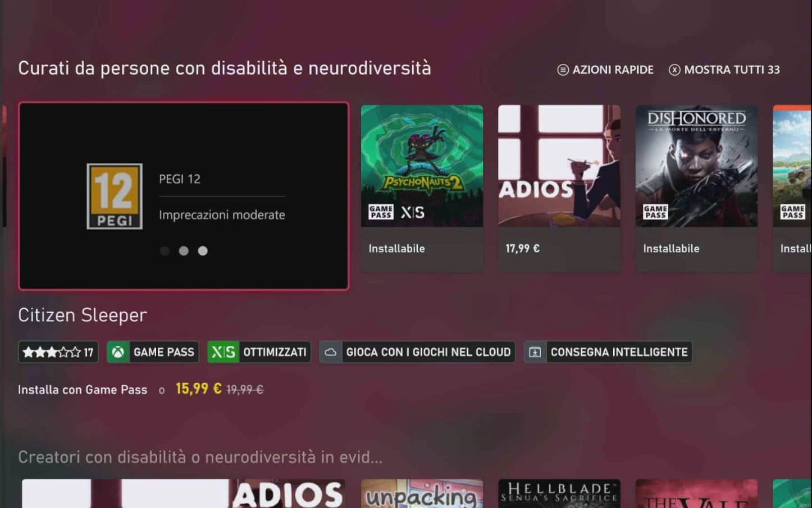Click Installa con Game Pass text
Screen dimensions: 812x508
click(x=83, y=390)
